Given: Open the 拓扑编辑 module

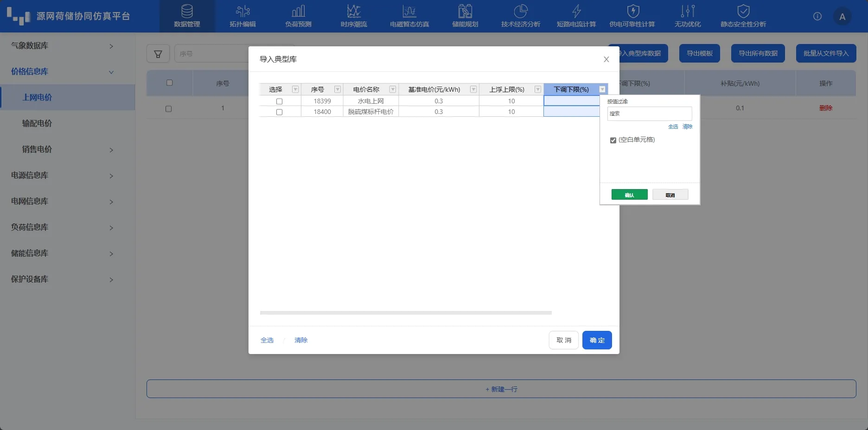Looking at the screenshot, I should click(x=243, y=16).
